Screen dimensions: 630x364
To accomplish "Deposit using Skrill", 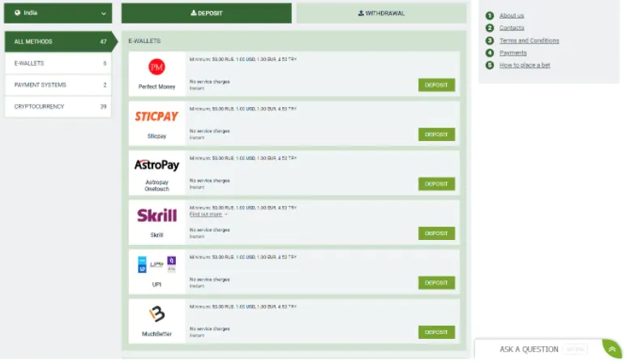I will (436, 233).
